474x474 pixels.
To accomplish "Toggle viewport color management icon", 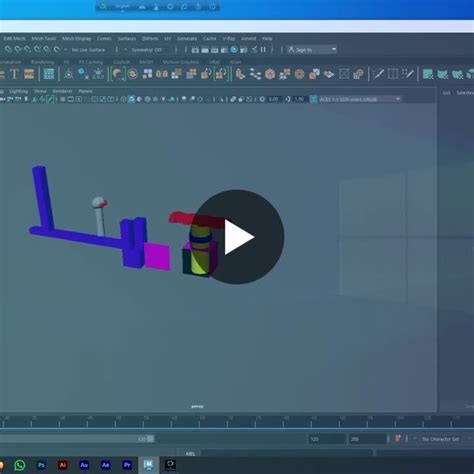I will pos(313,99).
